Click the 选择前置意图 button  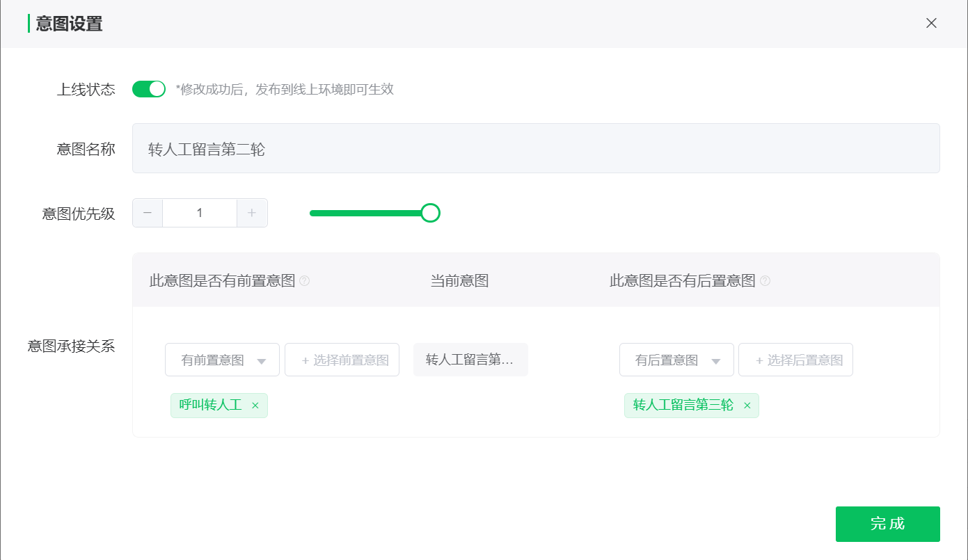(x=342, y=360)
